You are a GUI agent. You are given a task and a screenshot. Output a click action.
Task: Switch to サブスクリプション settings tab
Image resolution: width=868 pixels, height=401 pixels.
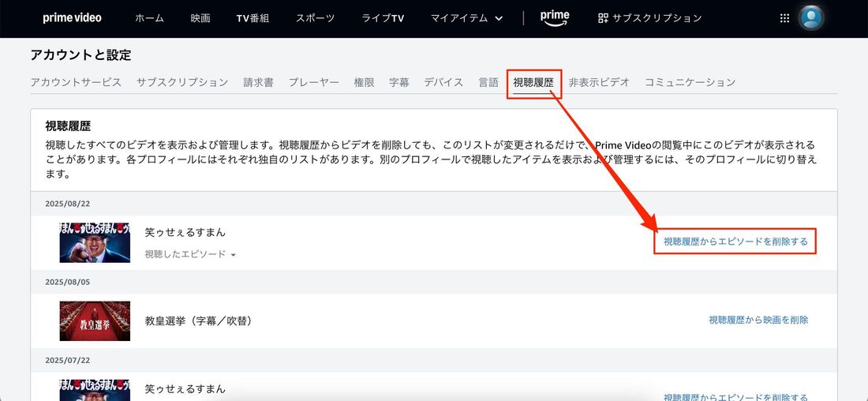coord(182,83)
